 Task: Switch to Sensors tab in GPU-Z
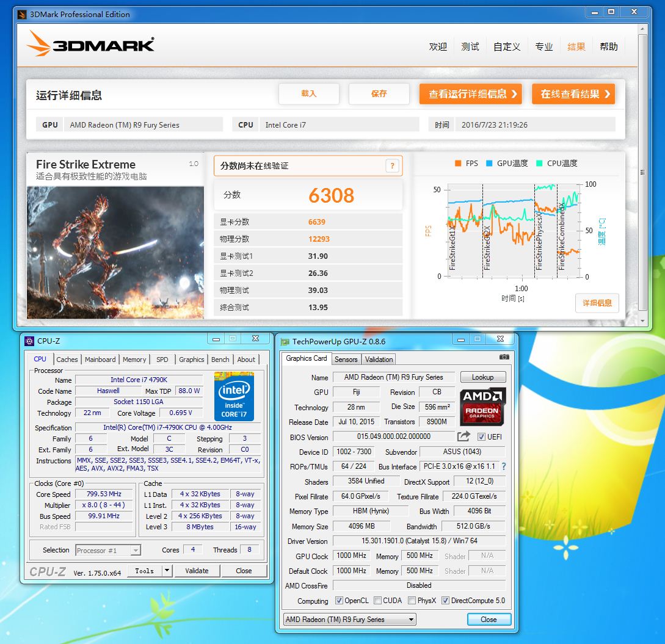point(346,360)
